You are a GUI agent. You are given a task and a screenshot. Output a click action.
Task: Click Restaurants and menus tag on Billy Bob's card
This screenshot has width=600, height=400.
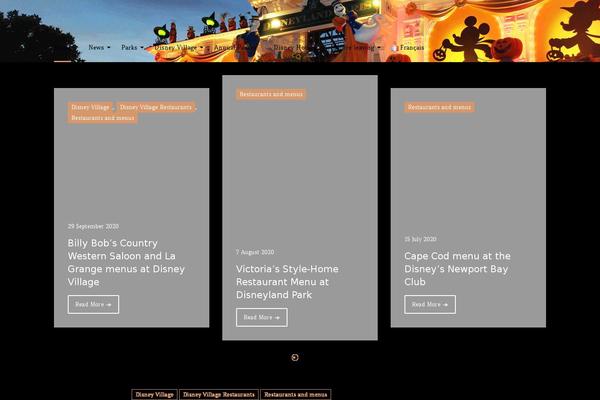(103, 118)
